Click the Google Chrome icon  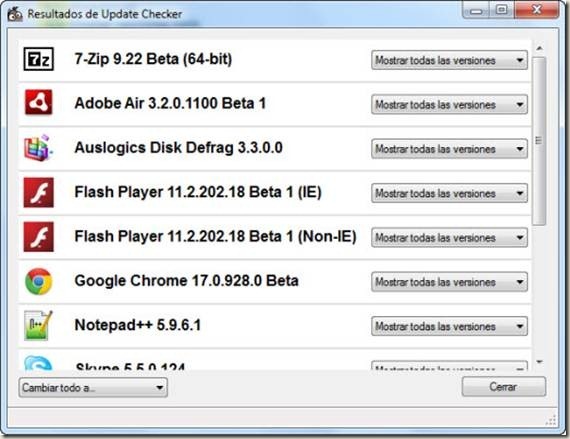(x=39, y=281)
